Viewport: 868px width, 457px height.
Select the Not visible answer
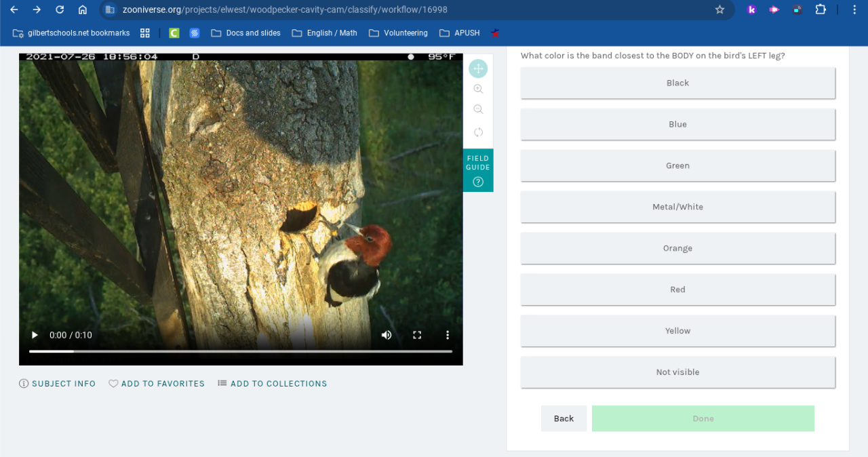[x=677, y=372]
